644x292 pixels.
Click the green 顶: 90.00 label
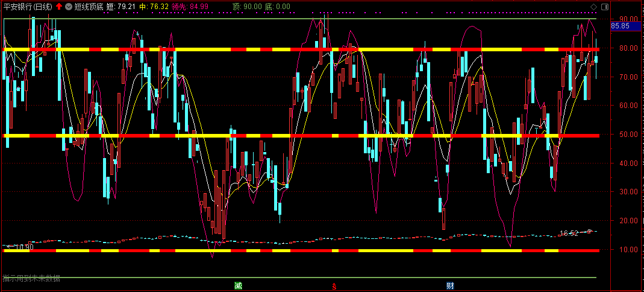(x=247, y=7)
